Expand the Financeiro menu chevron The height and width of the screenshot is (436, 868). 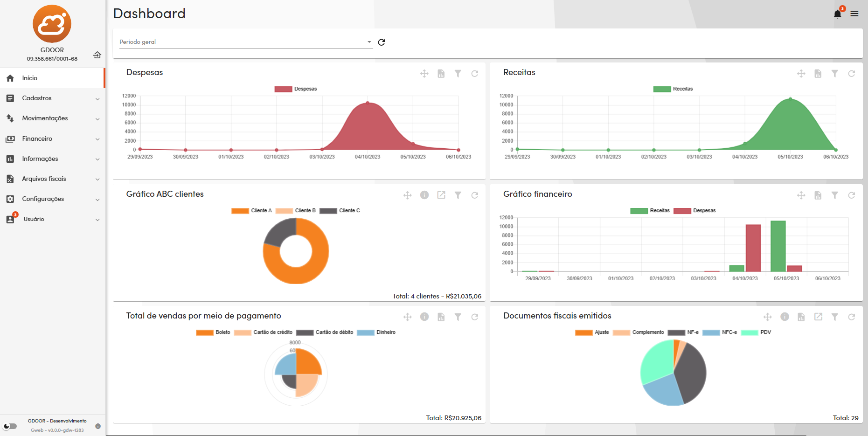pos(97,139)
